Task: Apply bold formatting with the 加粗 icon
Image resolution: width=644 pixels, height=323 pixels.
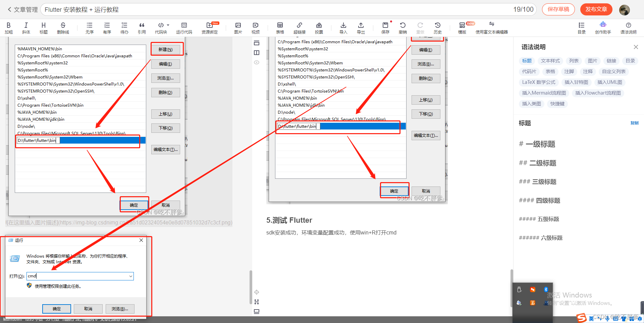Action: pos(9,28)
